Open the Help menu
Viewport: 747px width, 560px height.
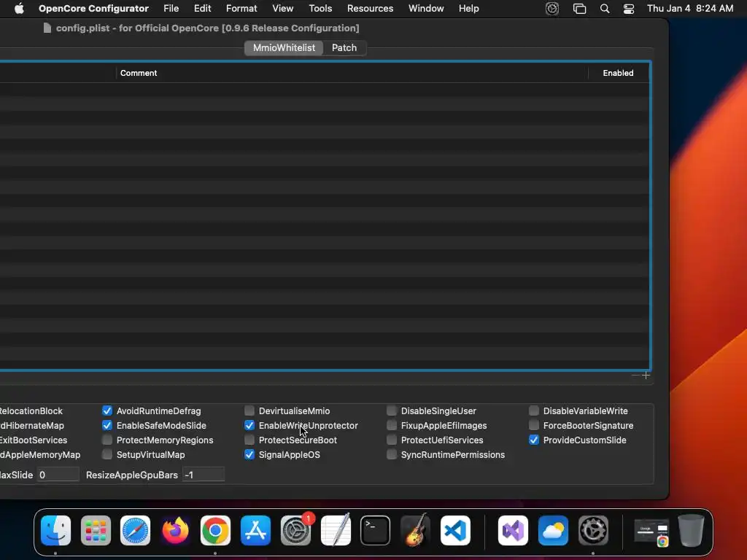tap(469, 8)
